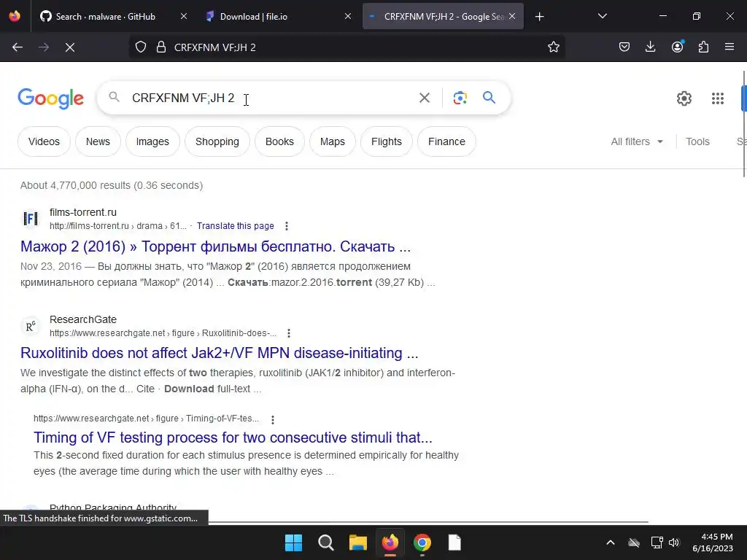The width and height of the screenshot is (747, 560).
Task: Search by image with Google Lens icon
Action: click(x=460, y=98)
